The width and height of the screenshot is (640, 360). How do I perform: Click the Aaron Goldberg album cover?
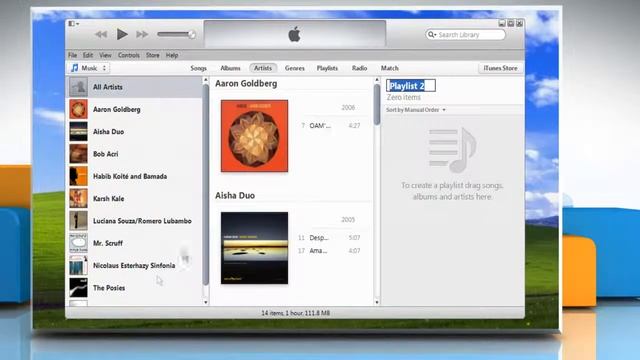coord(254,136)
